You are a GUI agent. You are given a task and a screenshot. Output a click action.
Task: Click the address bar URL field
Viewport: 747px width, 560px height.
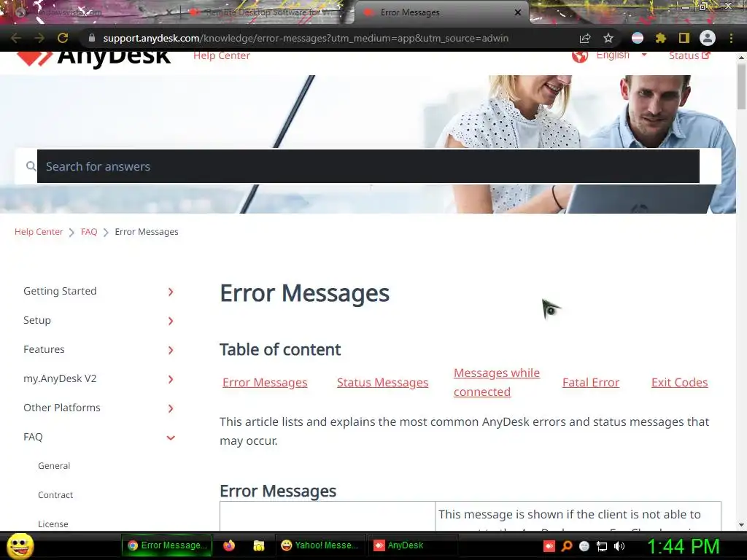point(306,38)
